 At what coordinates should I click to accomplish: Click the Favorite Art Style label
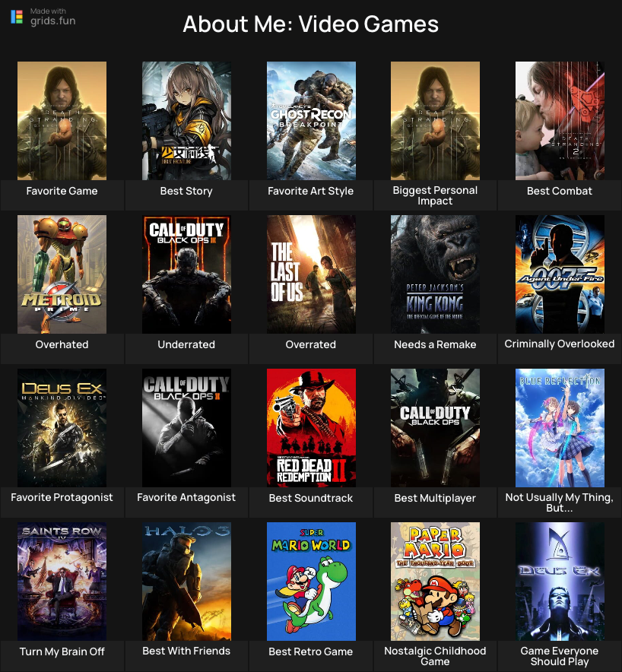tap(311, 191)
